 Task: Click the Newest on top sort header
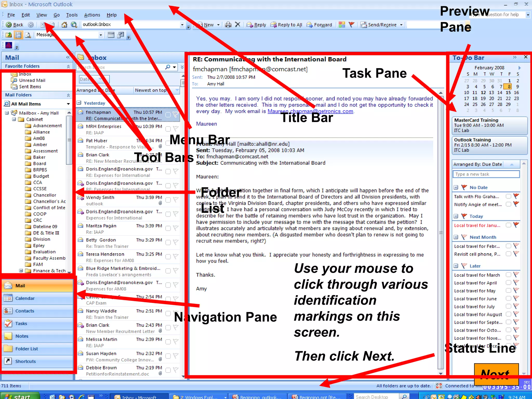[157, 90]
